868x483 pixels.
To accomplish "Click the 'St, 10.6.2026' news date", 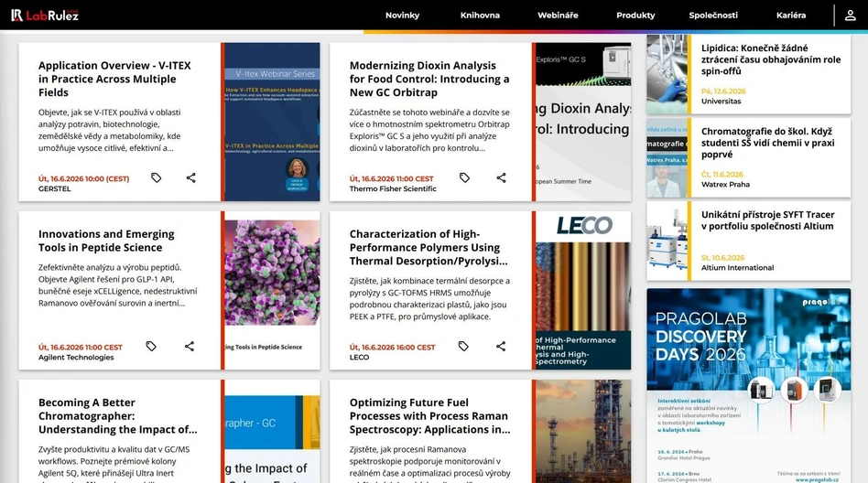I will (x=723, y=258).
